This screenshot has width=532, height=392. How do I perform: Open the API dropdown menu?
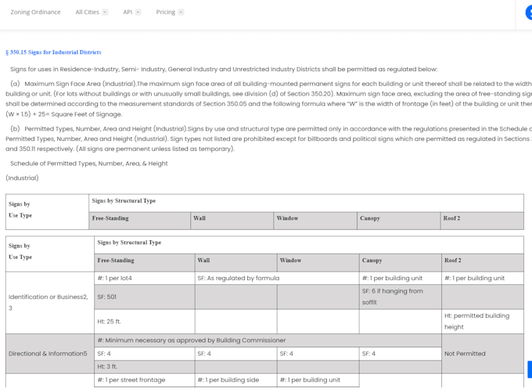tap(132, 13)
